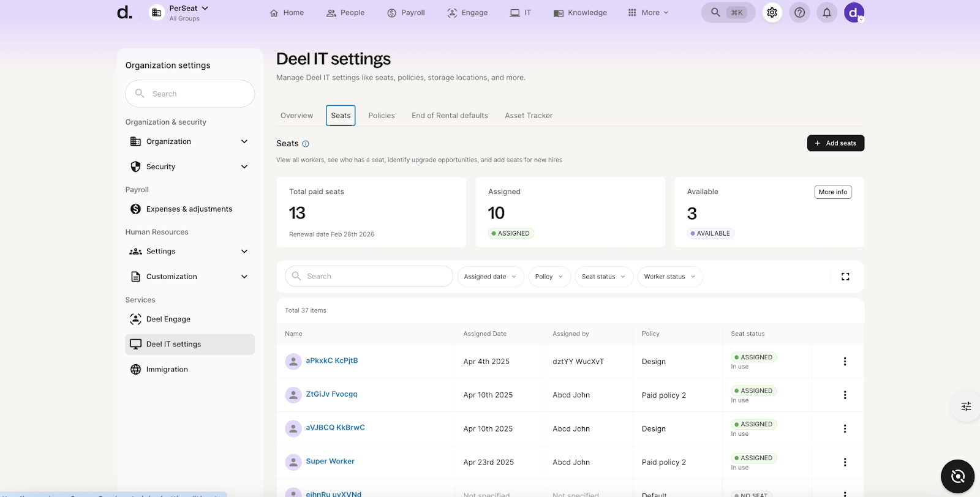This screenshot has height=497, width=980.
Task: Expand the table to fullscreen
Action: 845,277
